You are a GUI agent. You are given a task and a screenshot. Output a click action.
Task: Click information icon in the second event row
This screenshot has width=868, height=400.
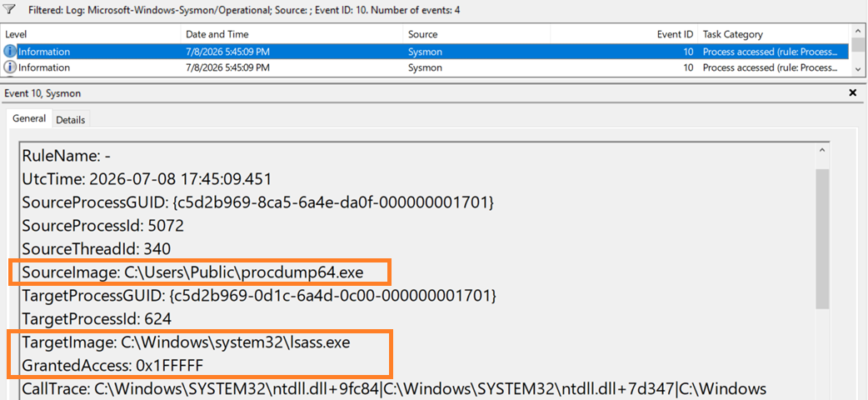pyautogui.click(x=11, y=67)
